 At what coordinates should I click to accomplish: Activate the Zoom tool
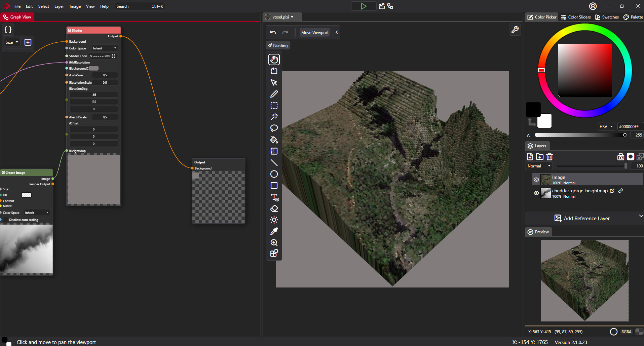point(274,242)
